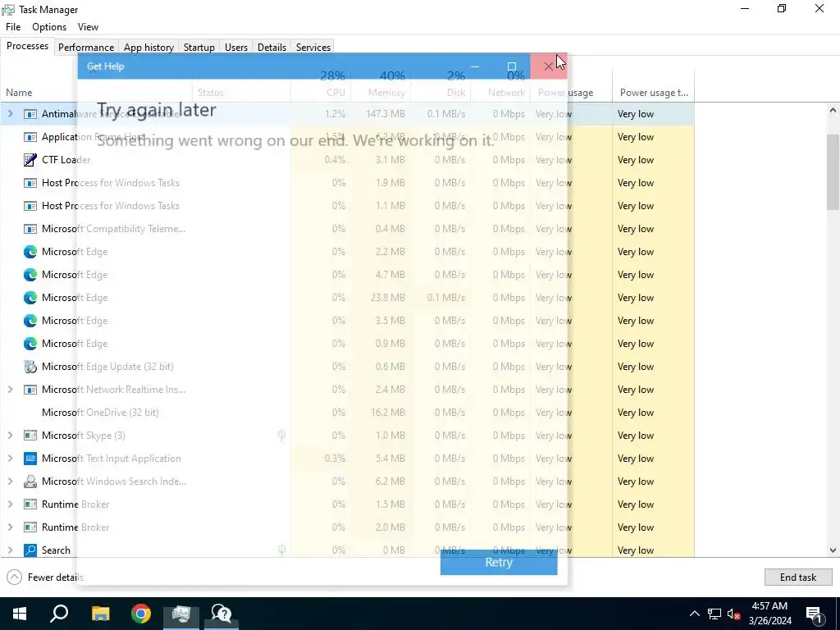Open File Explorer from the taskbar
Screen dimensions: 840x630
point(100,614)
